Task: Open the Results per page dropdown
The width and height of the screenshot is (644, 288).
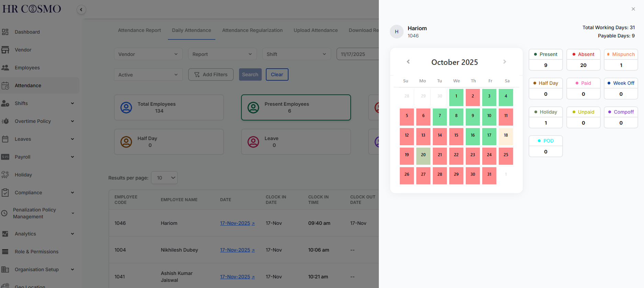Action: [x=165, y=178]
